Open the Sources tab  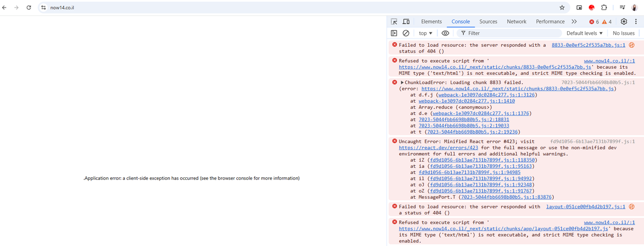pos(488,21)
